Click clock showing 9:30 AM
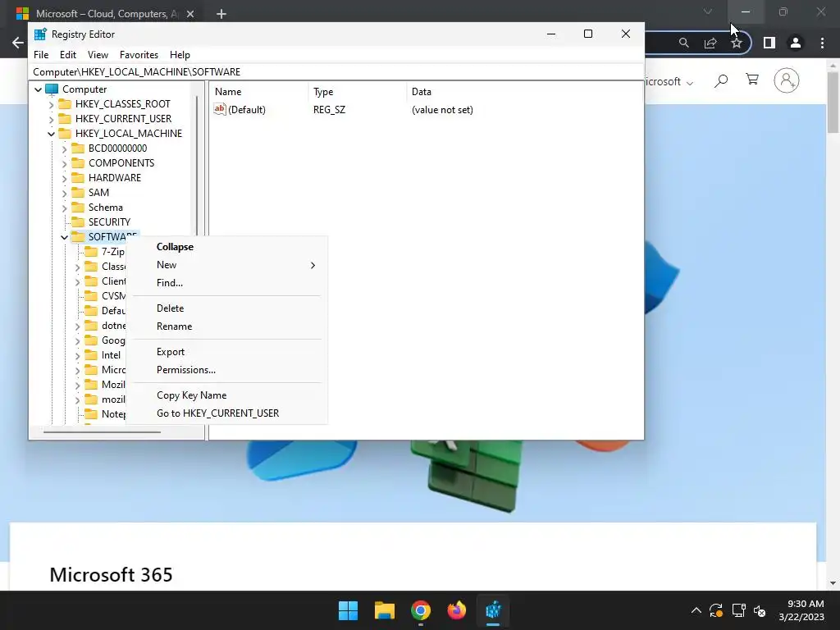Viewport: 840px width, 630px height. [806, 604]
